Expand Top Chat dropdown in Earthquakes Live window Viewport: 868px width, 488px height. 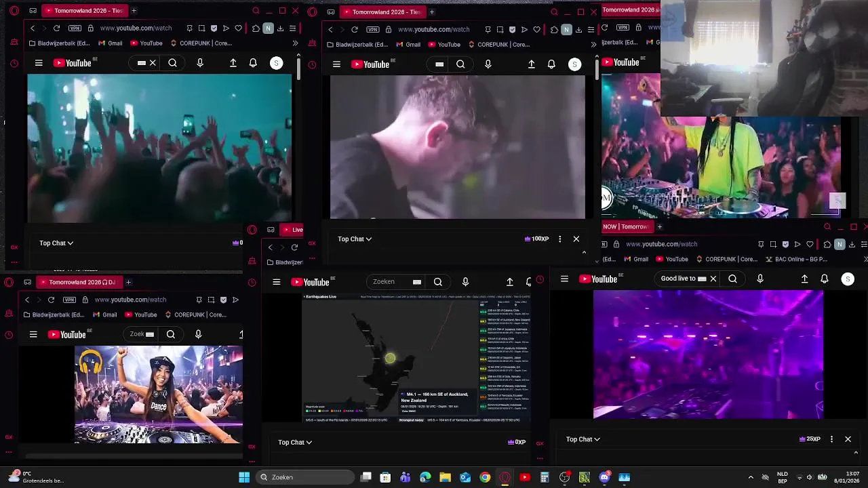(295, 442)
